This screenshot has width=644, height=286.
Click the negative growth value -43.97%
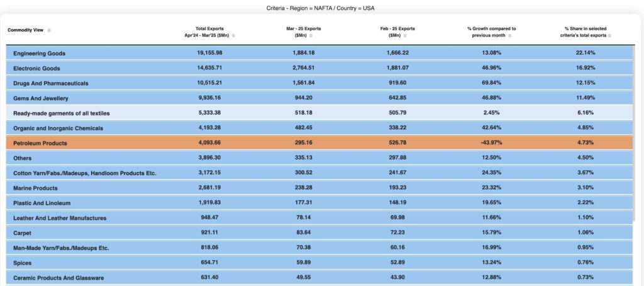pyautogui.click(x=491, y=143)
